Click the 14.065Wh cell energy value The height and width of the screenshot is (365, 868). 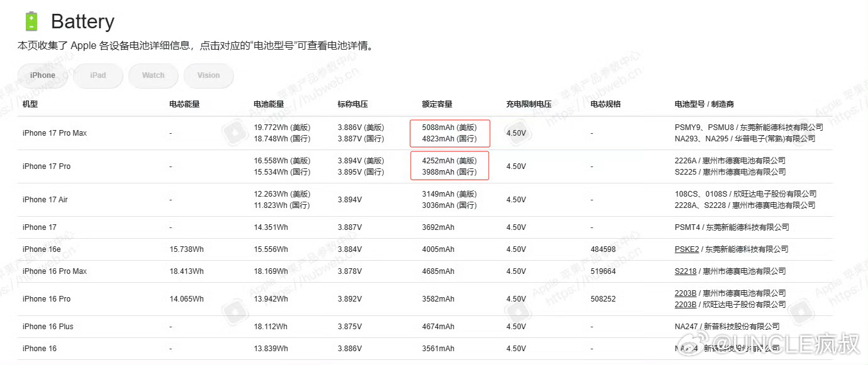point(187,299)
